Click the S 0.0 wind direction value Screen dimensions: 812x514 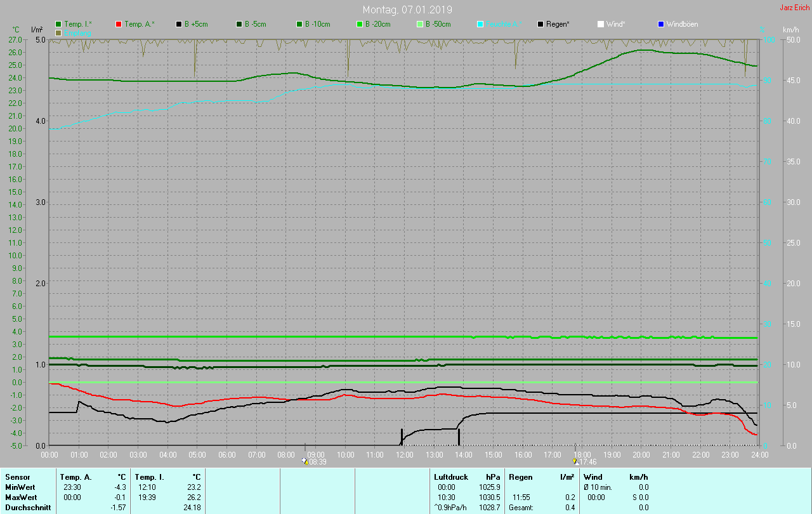[639, 497]
